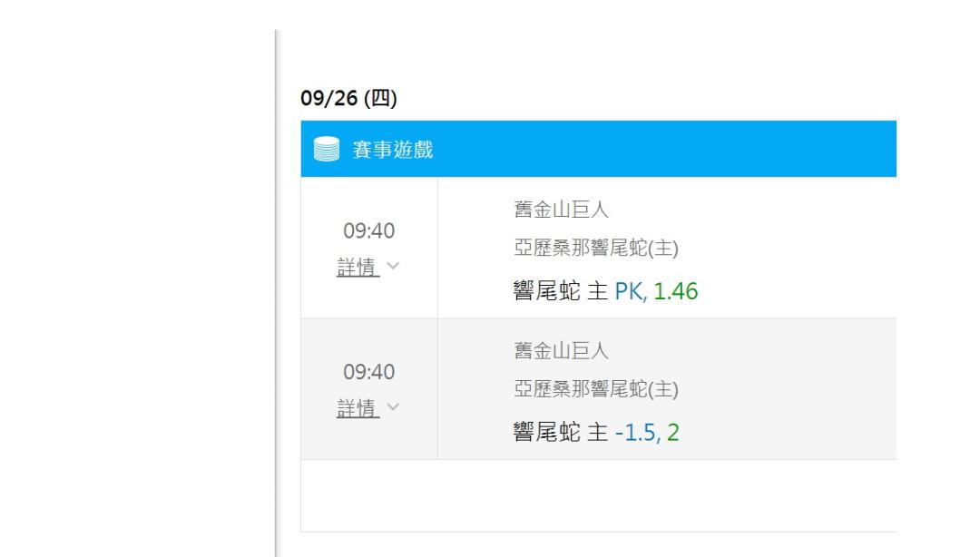The image size is (980, 557).
Task: Click 響尾蛇 主 pick text in the first row
Action: tap(561, 291)
